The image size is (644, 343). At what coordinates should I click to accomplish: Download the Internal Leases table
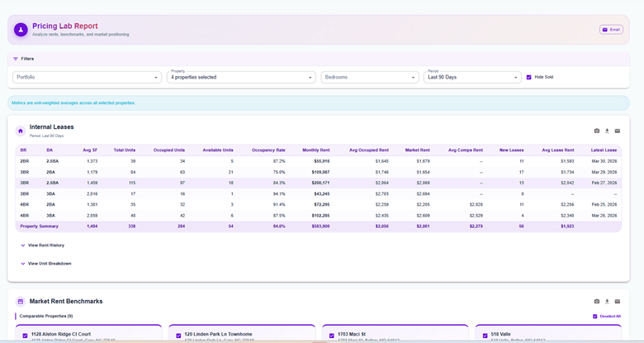click(607, 131)
